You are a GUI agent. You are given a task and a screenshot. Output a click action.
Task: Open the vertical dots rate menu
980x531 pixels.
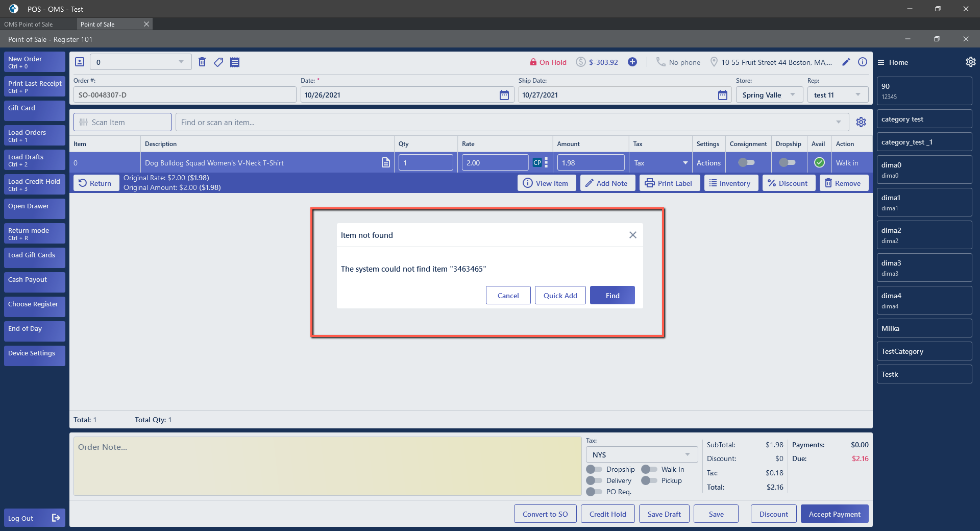tap(546, 162)
